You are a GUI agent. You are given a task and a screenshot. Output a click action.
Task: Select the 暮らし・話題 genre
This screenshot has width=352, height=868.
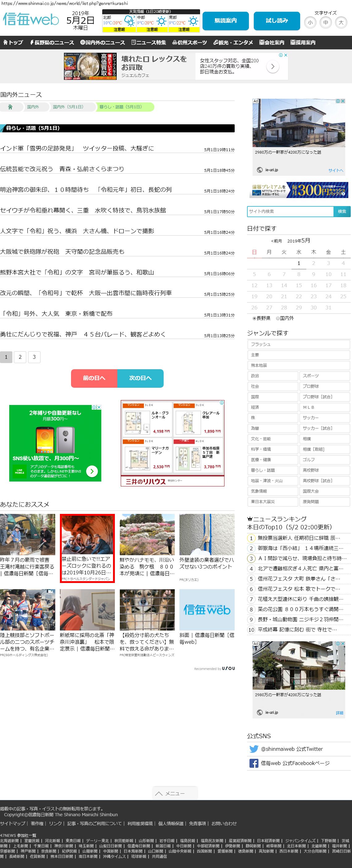tap(273, 470)
